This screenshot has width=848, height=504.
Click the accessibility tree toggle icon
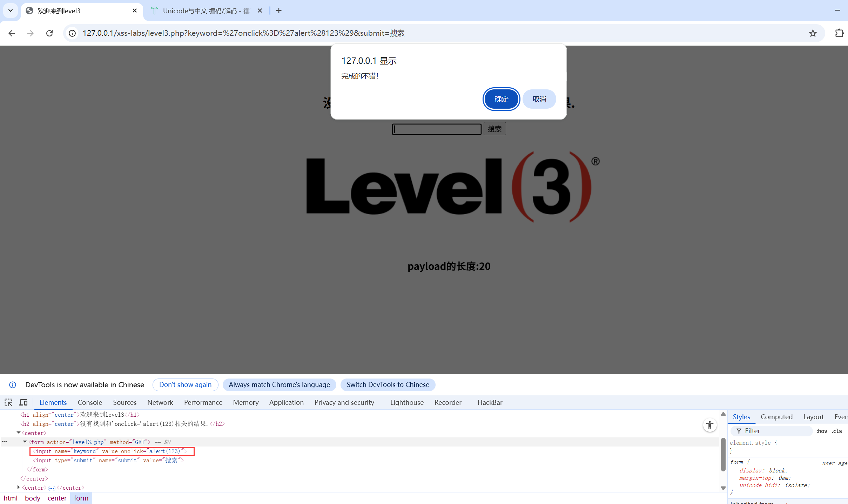point(709,425)
